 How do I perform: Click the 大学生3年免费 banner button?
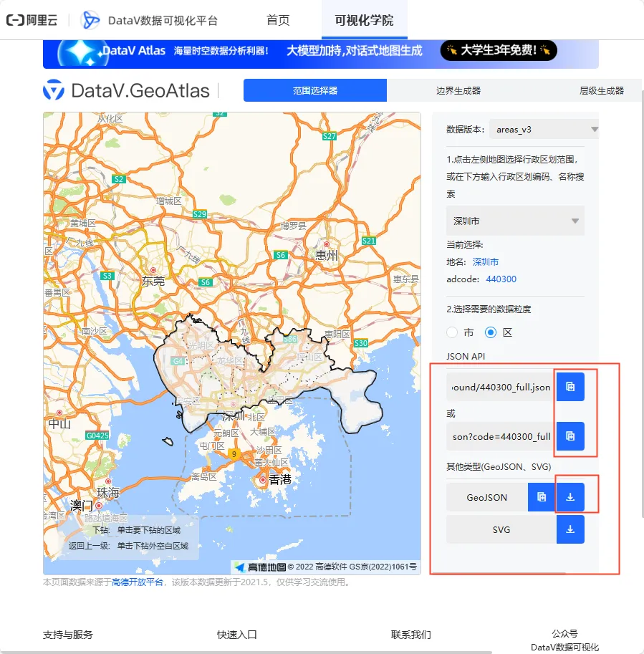(x=499, y=50)
